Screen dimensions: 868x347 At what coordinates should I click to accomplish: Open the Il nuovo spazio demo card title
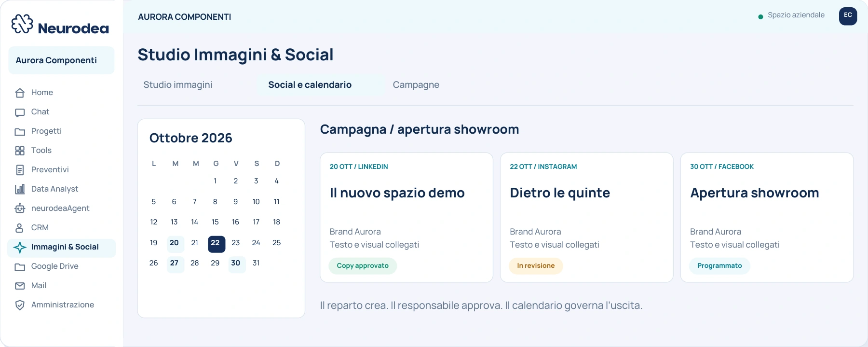pos(397,193)
